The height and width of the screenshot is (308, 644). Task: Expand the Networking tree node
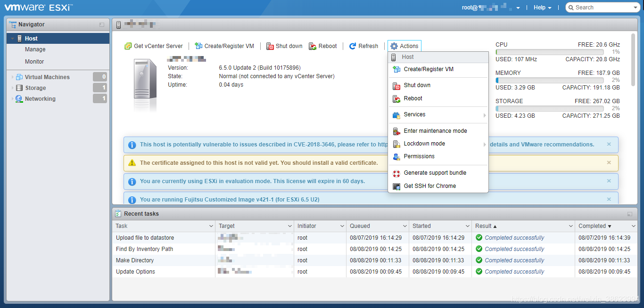[x=13, y=99]
